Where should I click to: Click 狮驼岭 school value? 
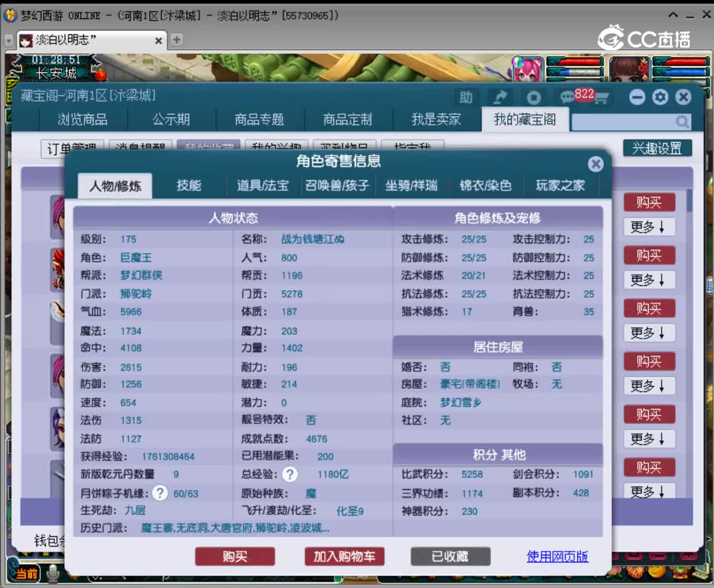pyautogui.click(x=136, y=293)
